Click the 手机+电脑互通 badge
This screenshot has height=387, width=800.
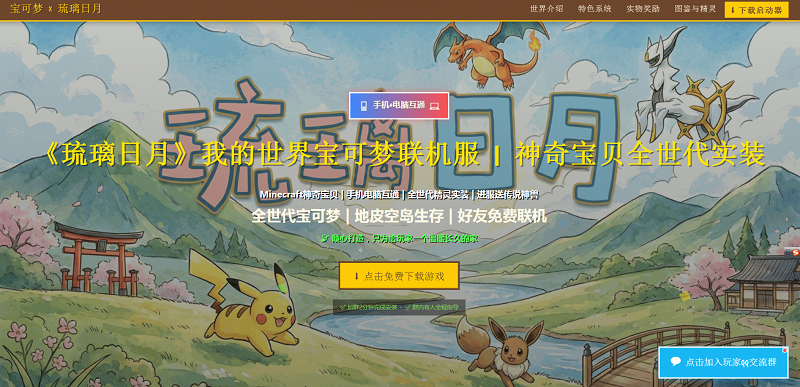point(399,106)
